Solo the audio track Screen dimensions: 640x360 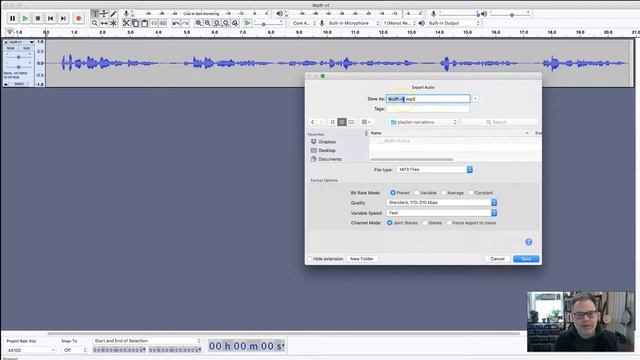[x=26, y=48]
